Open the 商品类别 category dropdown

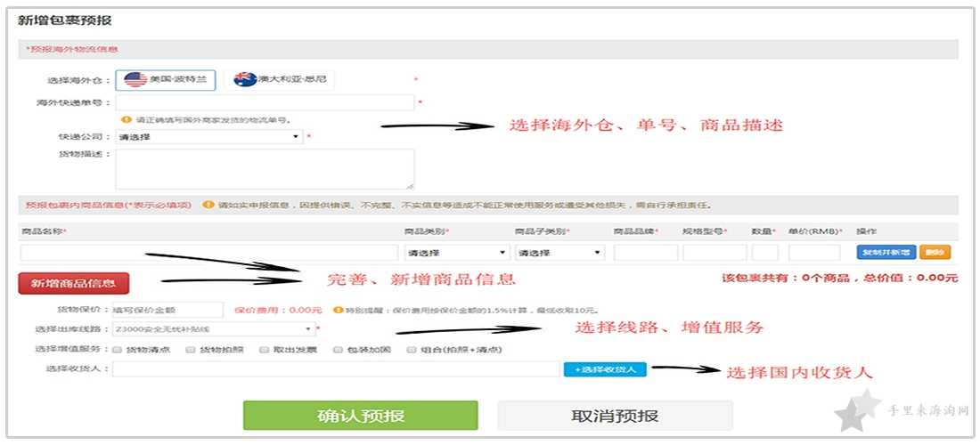coord(457,253)
